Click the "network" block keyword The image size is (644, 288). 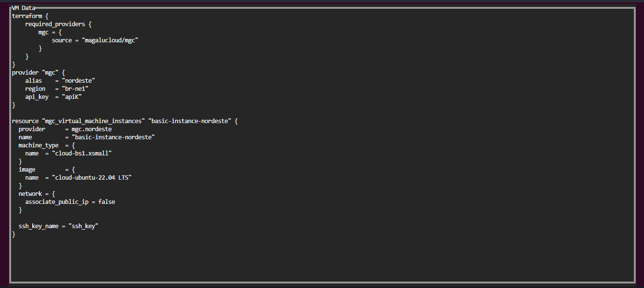[x=30, y=193]
